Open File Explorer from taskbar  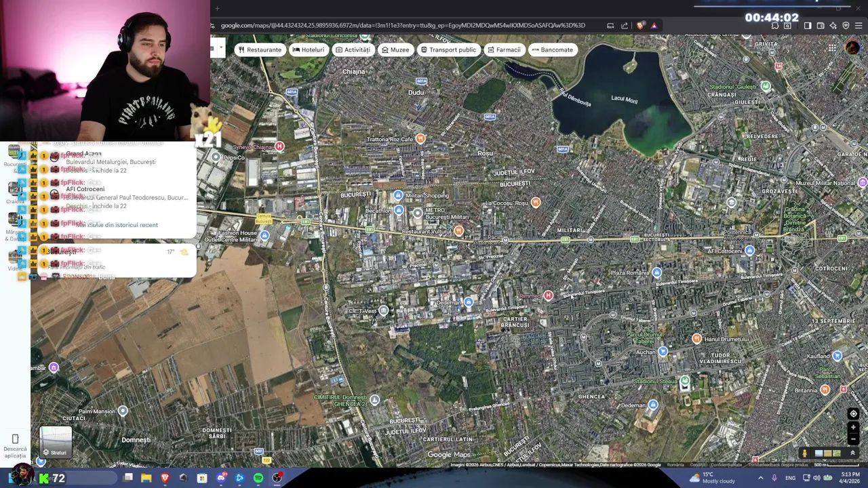(146, 478)
